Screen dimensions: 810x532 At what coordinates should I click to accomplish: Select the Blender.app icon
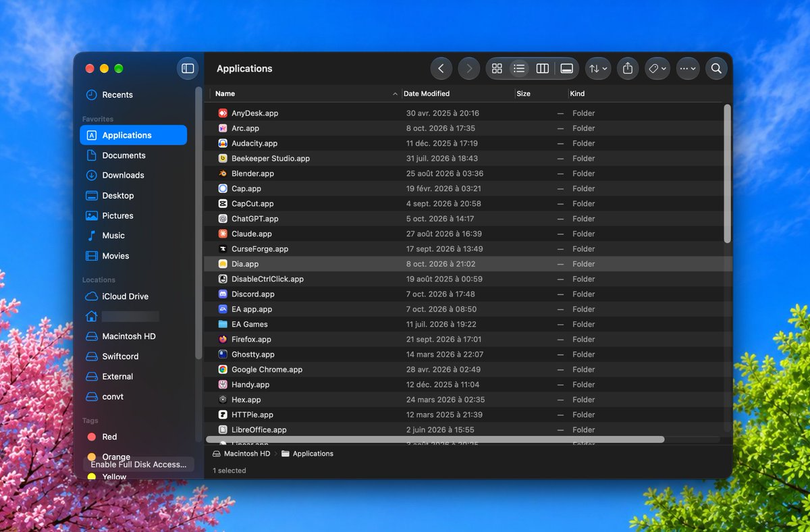coord(223,174)
